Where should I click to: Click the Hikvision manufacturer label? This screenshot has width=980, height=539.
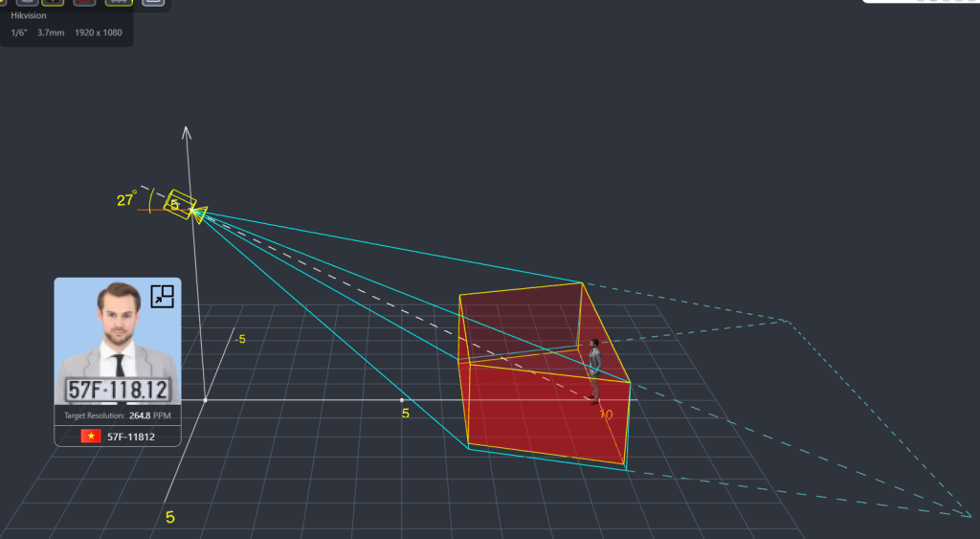pos(28,15)
